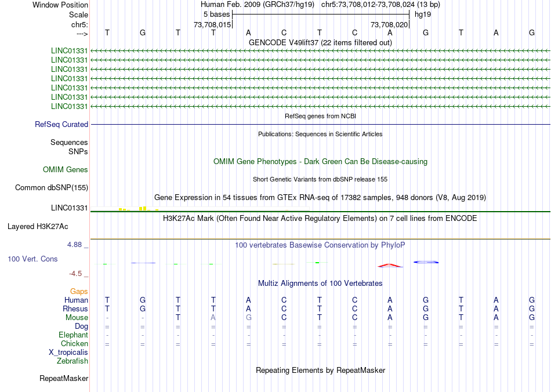Open Gene Expression in 54 tissues GTEx title
The width and height of the screenshot is (551, 392).
[x=320, y=197]
